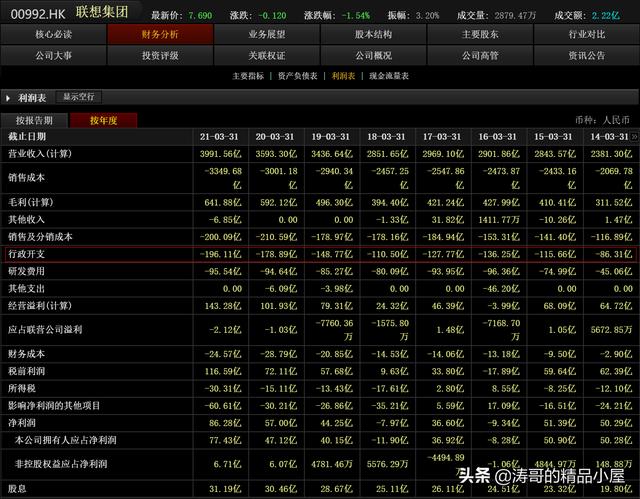This screenshot has width=640, height=499.
Task: Select the 研发费用 row label
Action: 26,271
